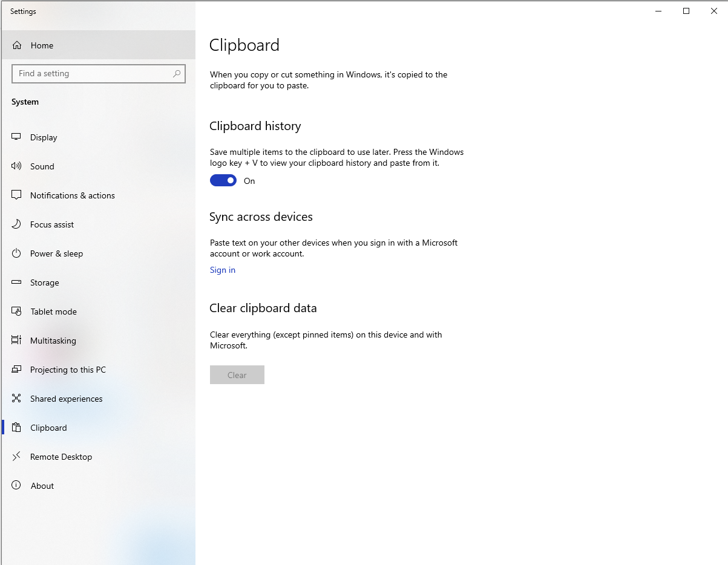Open Storage settings
The height and width of the screenshot is (565, 728).
click(99, 282)
